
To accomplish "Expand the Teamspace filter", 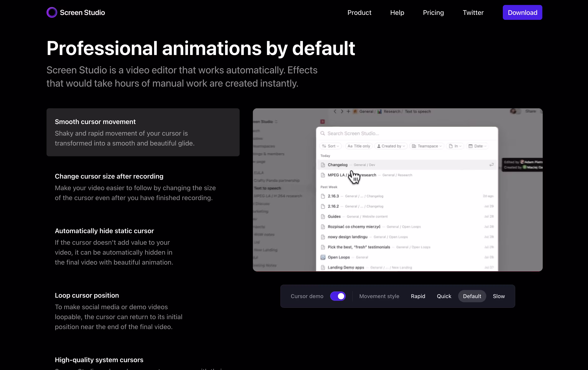I will pos(426,146).
